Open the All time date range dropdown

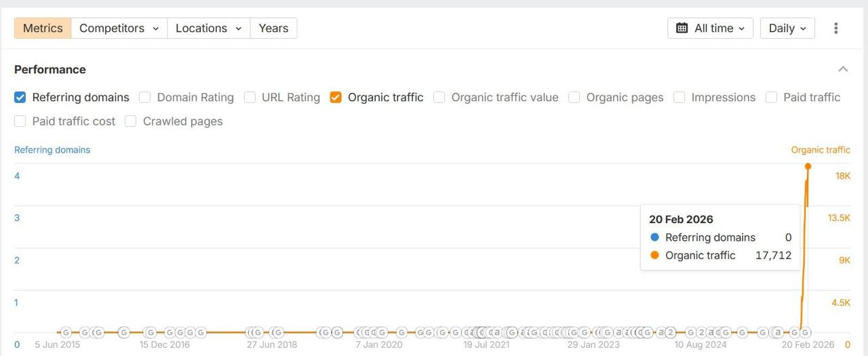point(710,28)
